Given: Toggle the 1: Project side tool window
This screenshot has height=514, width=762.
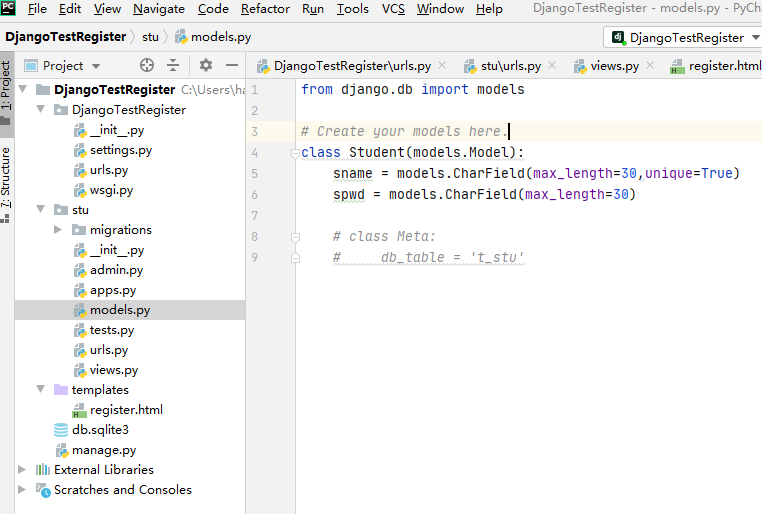Looking at the screenshot, I should pyautogui.click(x=7, y=92).
